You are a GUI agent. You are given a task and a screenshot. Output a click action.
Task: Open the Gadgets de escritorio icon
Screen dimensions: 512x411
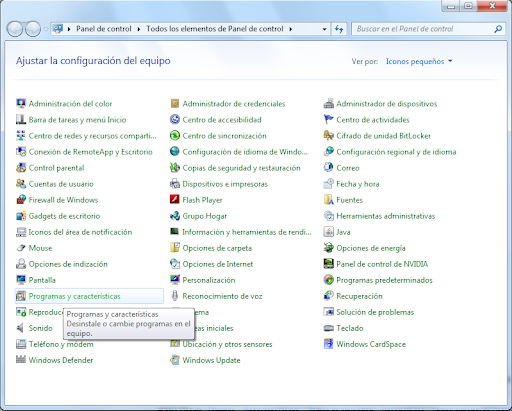pyautogui.click(x=21, y=216)
